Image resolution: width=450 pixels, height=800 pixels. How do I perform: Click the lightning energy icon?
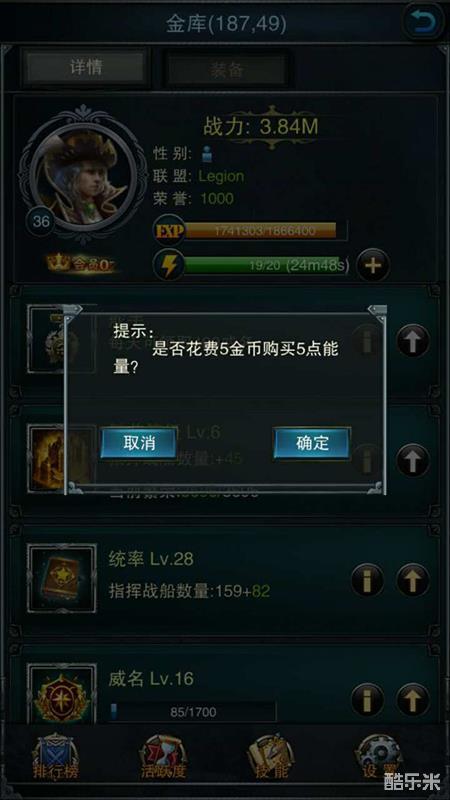(168, 265)
